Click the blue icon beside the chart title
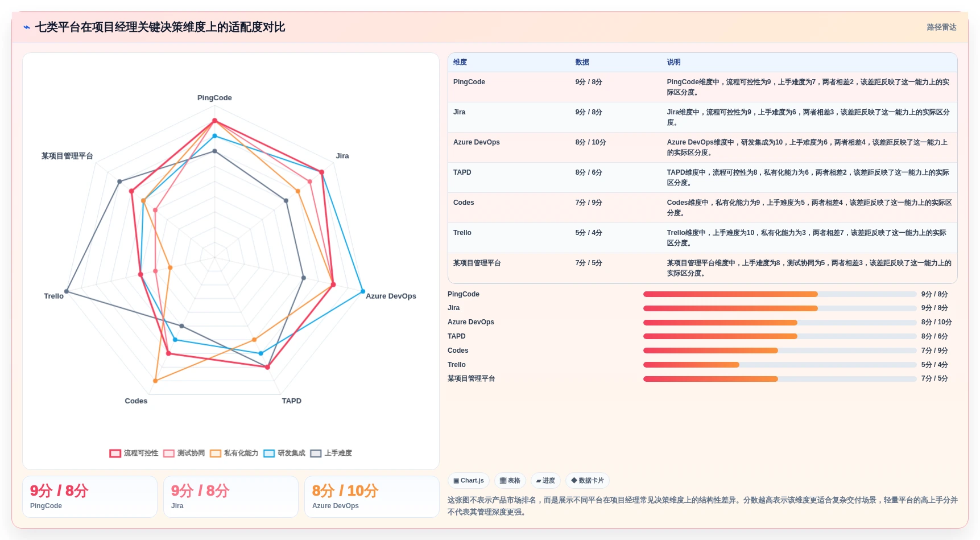Image resolution: width=980 pixels, height=540 pixels. pos(27,27)
